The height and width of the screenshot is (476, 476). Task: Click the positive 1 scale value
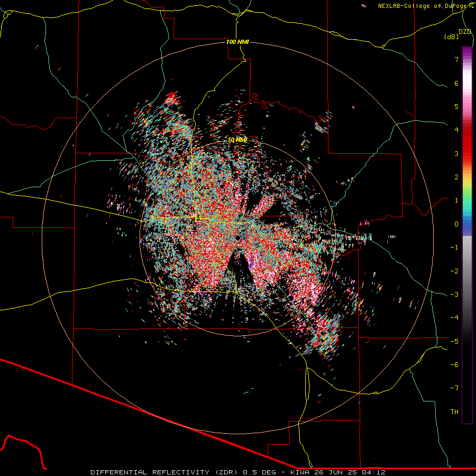click(456, 200)
